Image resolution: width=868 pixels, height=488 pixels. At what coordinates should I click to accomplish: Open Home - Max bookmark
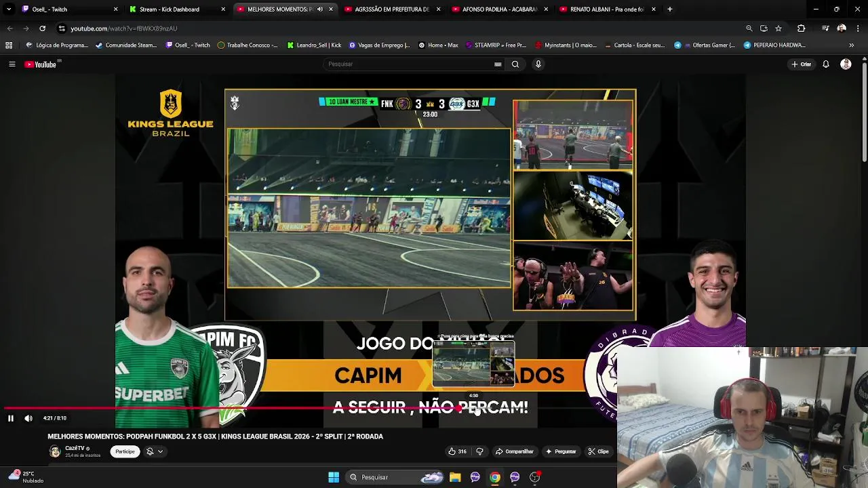(438, 45)
